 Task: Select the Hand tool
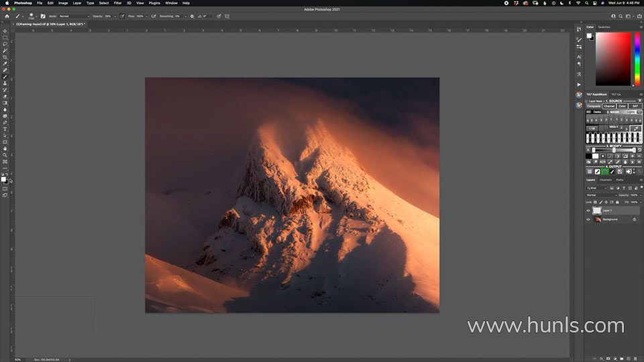[5, 148]
